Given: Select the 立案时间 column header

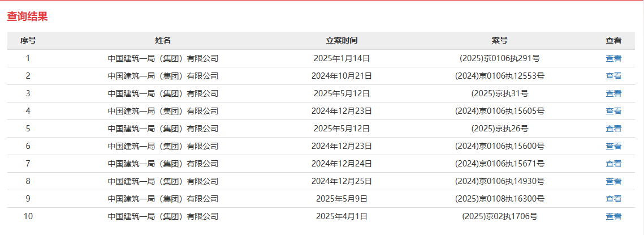Looking at the screenshot, I should coord(342,40).
